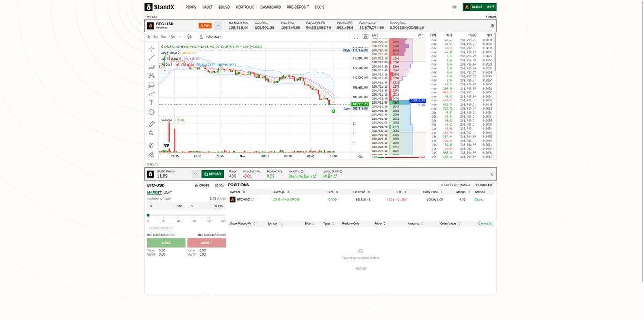This screenshot has height=320, width=644.
Task: Open the DOCS link
Action: (x=319, y=7)
